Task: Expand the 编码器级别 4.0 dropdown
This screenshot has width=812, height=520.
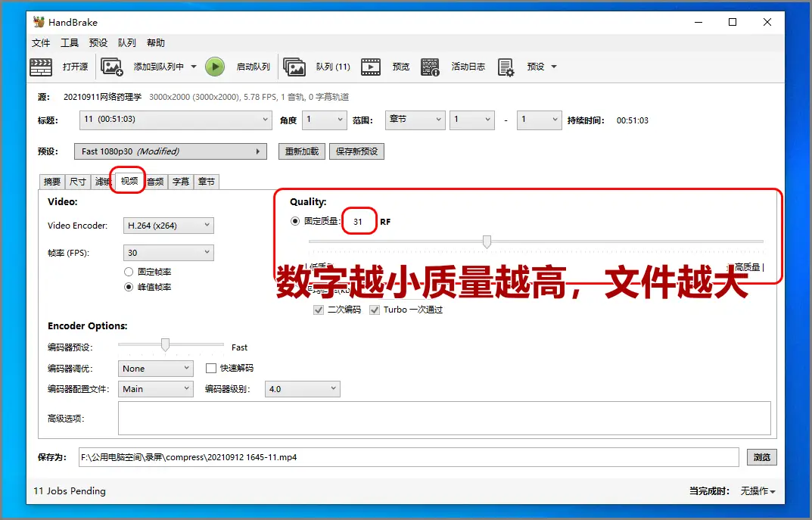Action: click(x=303, y=389)
